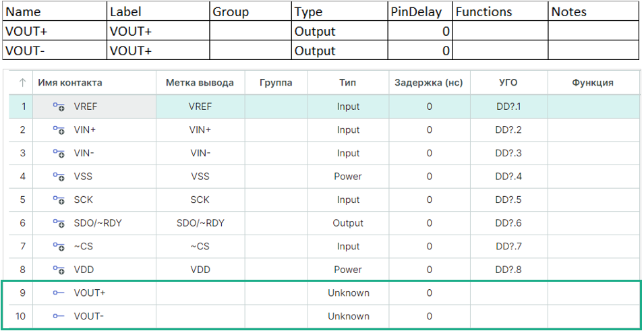The width and height of the screenshot is (644, 333).
Task: Select row number 10
Action: point(20,316)
